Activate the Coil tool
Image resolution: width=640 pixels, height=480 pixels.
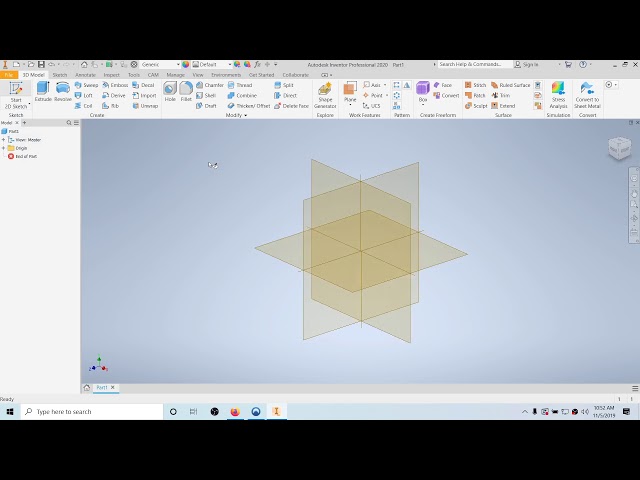point(84,106)
